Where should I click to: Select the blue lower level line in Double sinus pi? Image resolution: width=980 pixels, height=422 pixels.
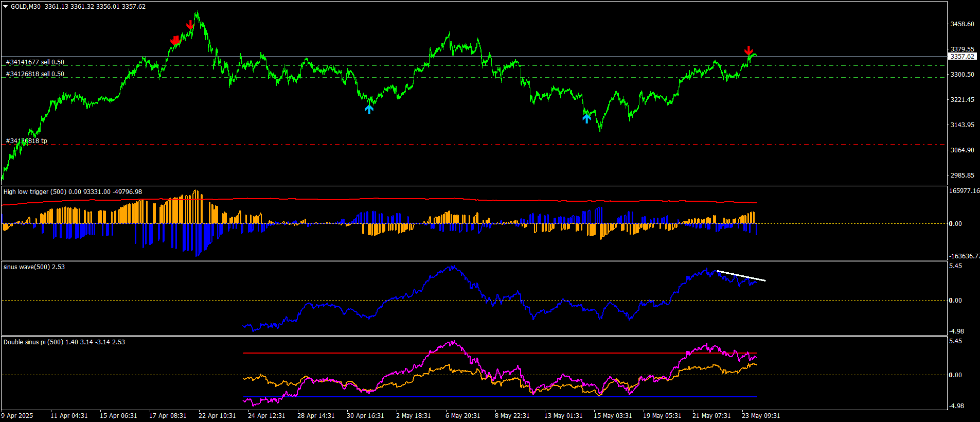[500, 397]
